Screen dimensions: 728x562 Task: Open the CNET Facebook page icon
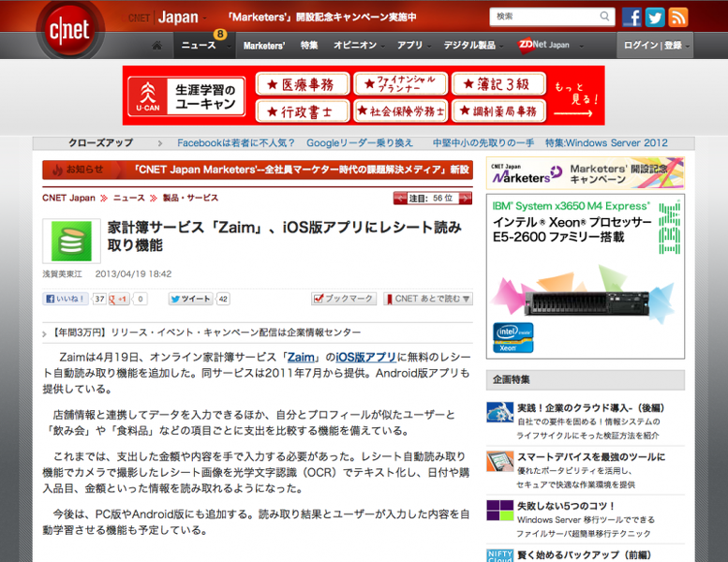pyautogui.click(x=631, y=17)
